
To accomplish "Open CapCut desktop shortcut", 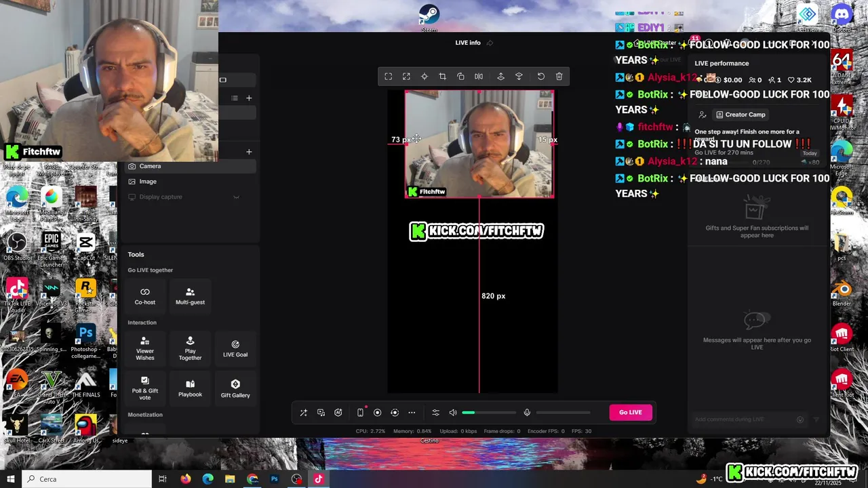I will point(85,247).
